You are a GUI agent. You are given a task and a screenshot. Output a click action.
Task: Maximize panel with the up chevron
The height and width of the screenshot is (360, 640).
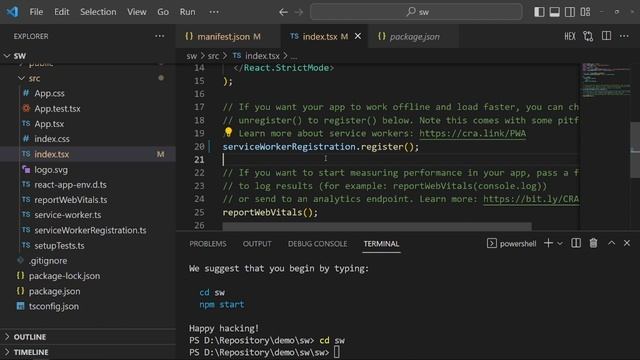tap(611, 243)
